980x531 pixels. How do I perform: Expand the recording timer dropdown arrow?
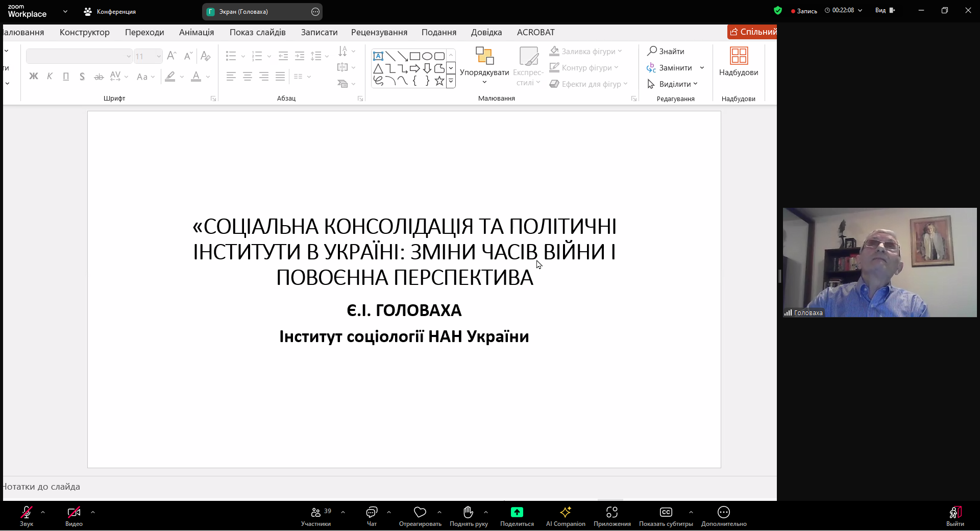(x=860, y=10)
